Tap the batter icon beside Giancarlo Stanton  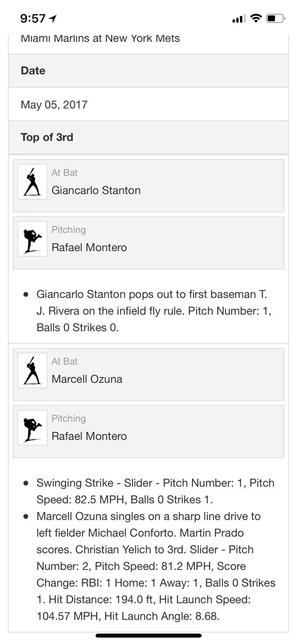pos(33,182)
